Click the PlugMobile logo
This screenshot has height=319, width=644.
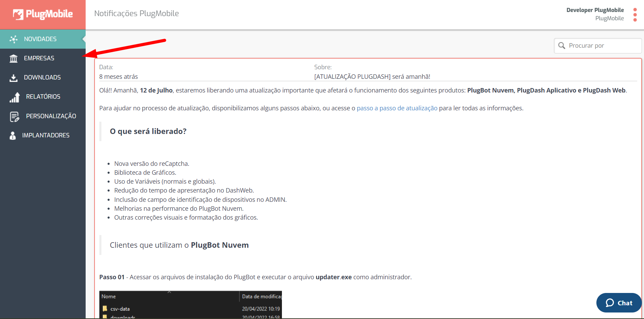43,14
